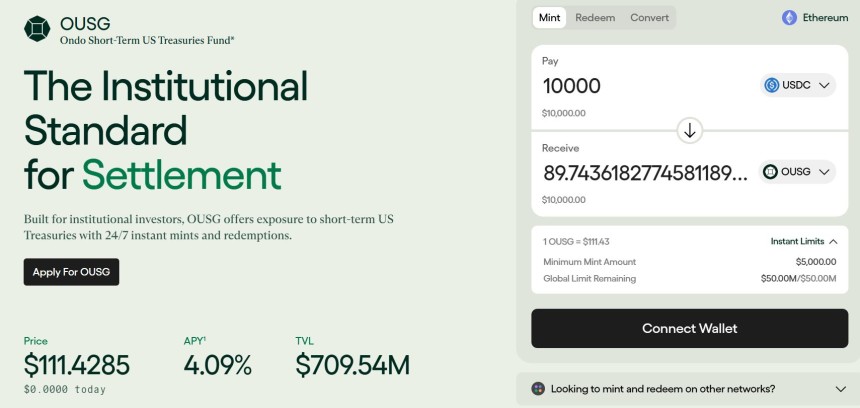Switch to the Mint tab
Screen dimensions: 860x408
pos(549,18)
